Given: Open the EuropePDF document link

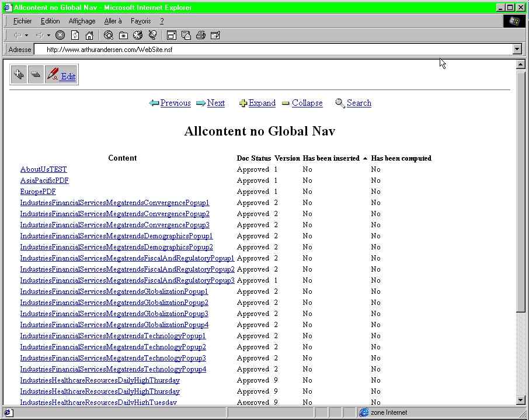Looking at the screenshot, I should (x=38, y=192).
